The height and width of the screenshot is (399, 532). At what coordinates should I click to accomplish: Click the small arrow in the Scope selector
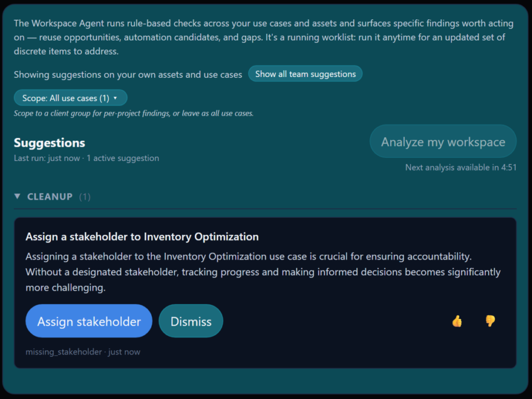pos(115,98)
